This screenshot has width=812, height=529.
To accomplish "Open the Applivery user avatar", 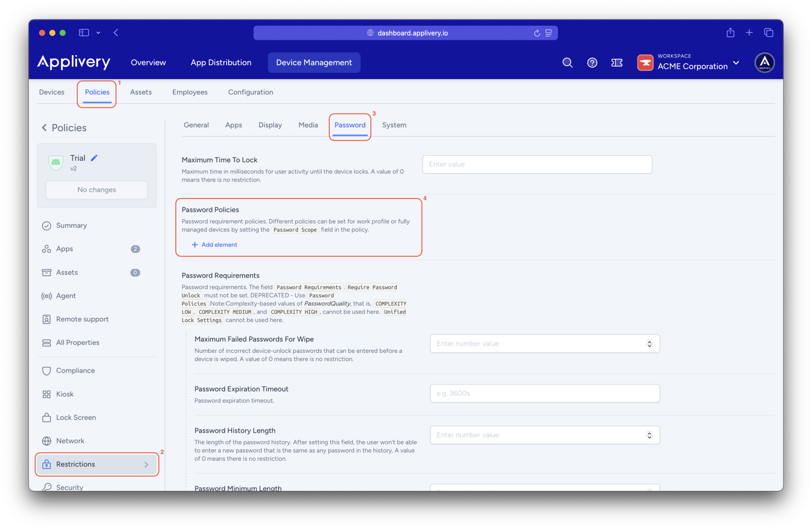I will coord(764,63).
